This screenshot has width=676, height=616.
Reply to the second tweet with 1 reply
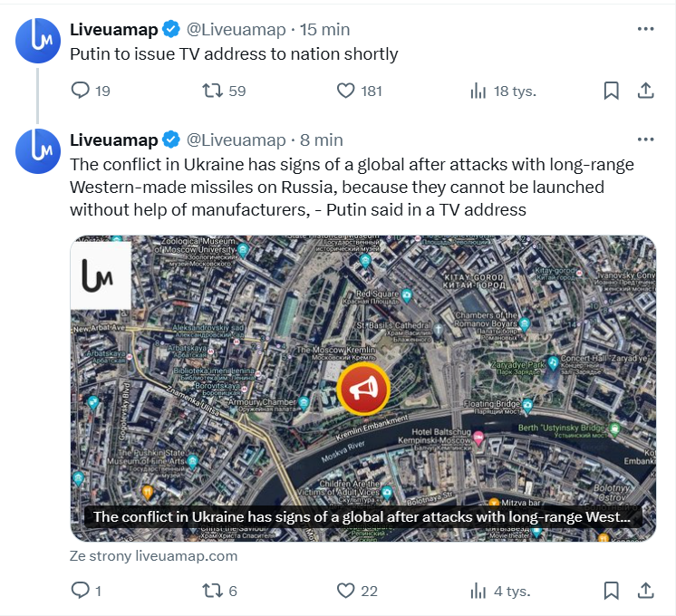[x=81, y=592]
